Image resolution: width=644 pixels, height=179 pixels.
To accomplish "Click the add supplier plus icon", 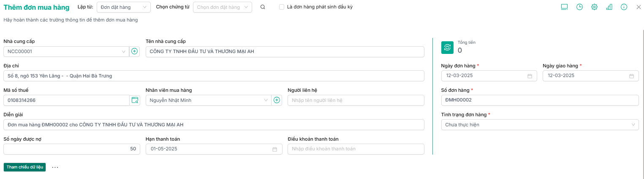I will (135, 51).
